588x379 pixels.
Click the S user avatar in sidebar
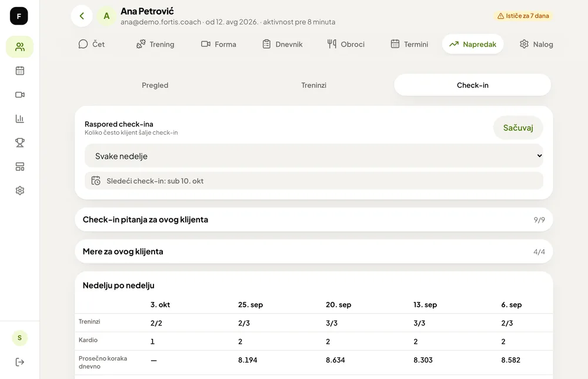[19, 338]
